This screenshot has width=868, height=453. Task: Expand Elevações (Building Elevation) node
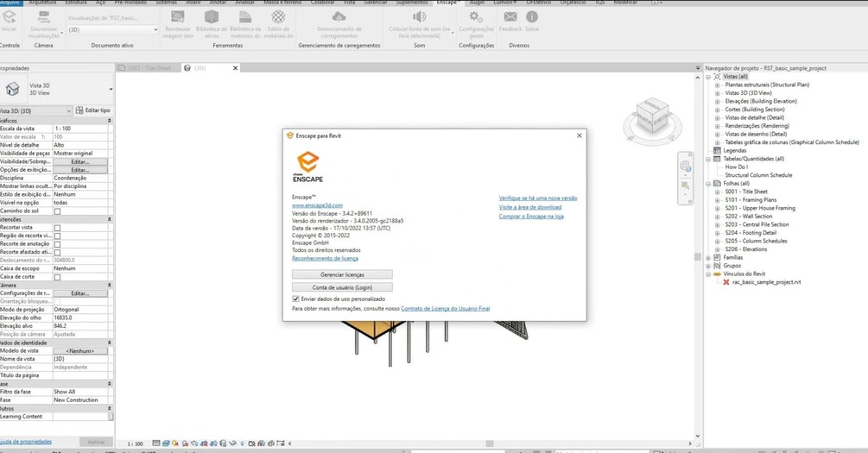717,102
